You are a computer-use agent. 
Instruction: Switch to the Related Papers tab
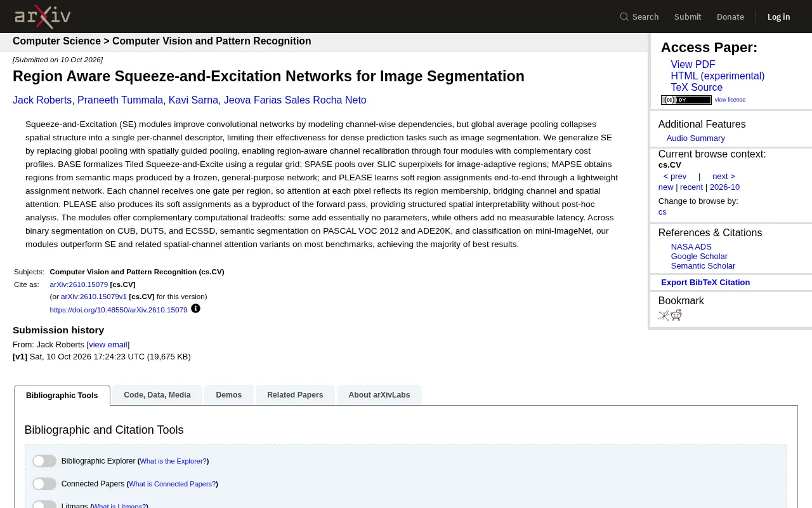click(x=295, y=395)
